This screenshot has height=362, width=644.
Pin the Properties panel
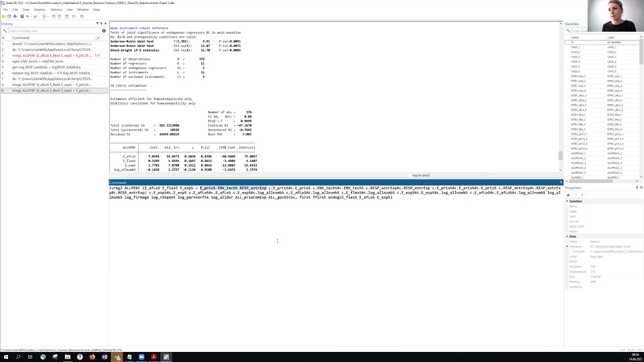(x=637, y=188)
